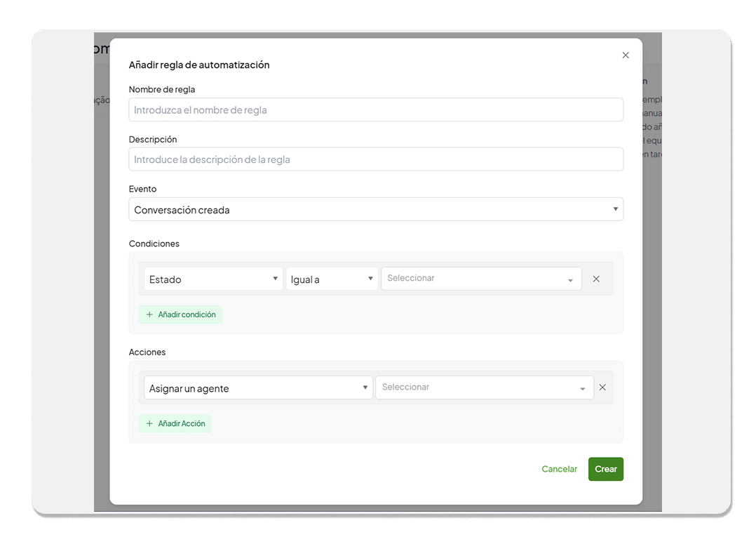Image resolution: width=756 pixels, height=544 pixels.
Task: Click the Nombre de regla input field
Action: click(376, 110)
